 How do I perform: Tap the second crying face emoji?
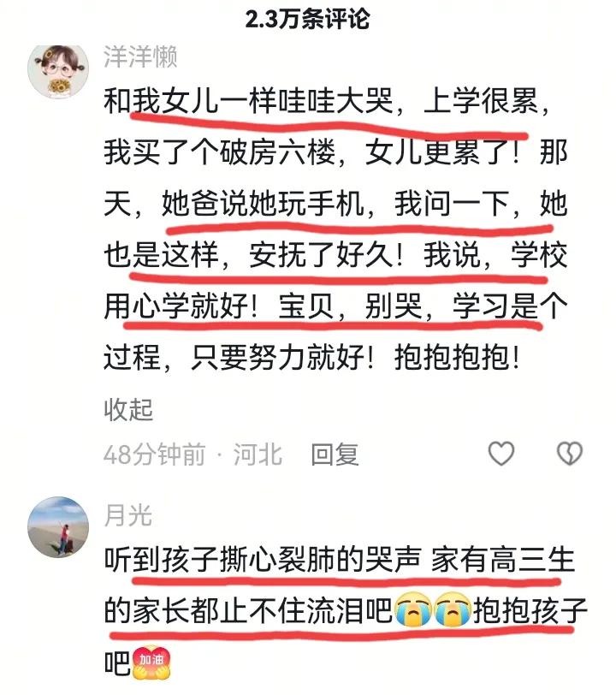pyautogui.click(x=453, y=611)
